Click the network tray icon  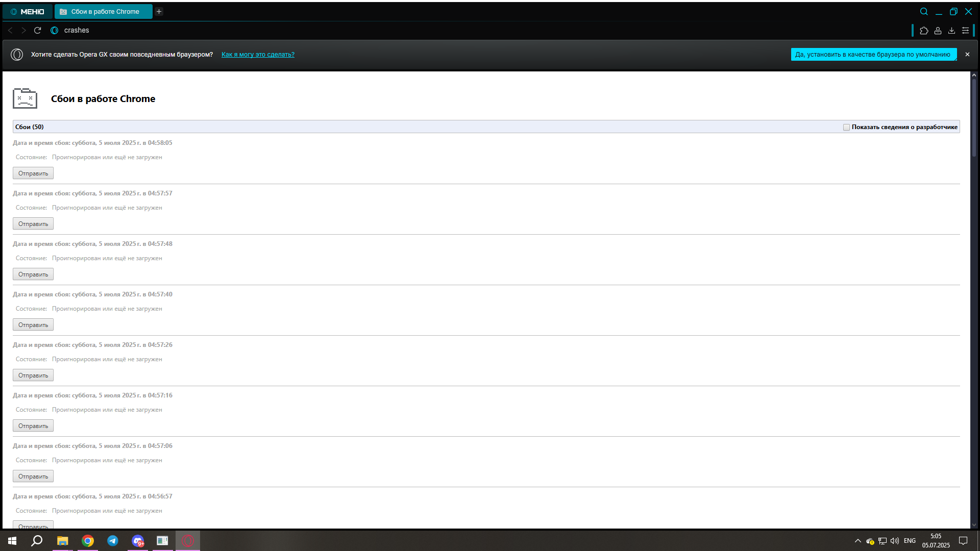click(x=883, y=541)
